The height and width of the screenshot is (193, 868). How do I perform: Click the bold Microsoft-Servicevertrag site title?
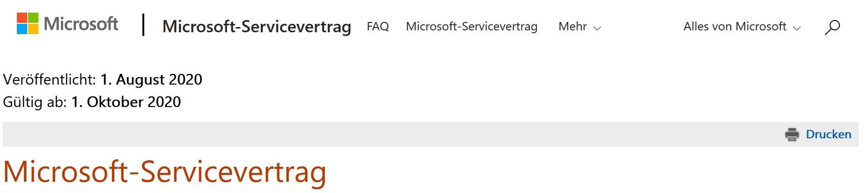[x=257, y=27]
